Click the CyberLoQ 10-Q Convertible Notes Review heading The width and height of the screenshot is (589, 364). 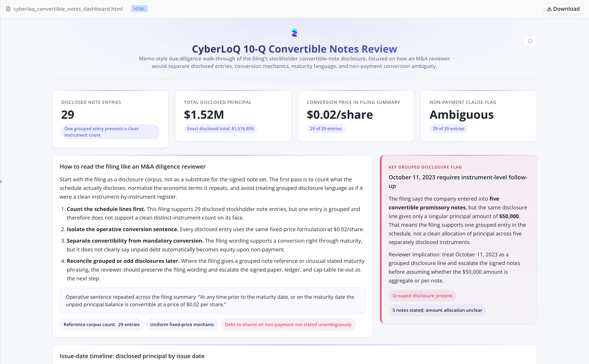pos(294,49)
